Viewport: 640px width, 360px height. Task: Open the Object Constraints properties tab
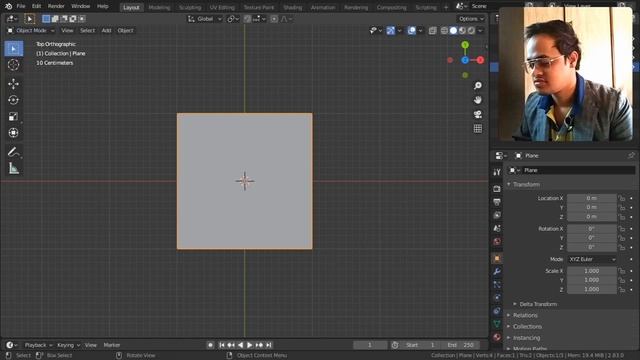click(497, 311)
